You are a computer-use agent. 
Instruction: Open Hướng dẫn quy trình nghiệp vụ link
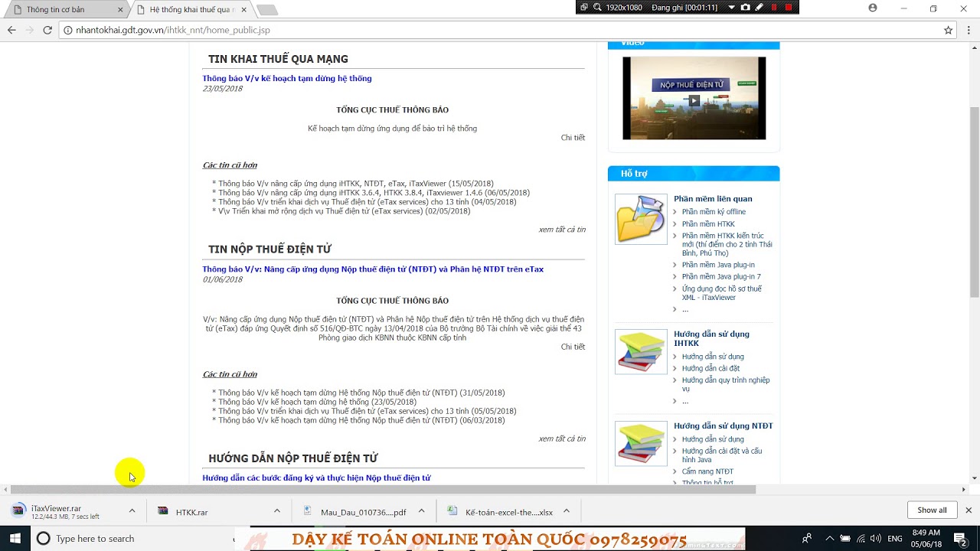click(726, 384)
